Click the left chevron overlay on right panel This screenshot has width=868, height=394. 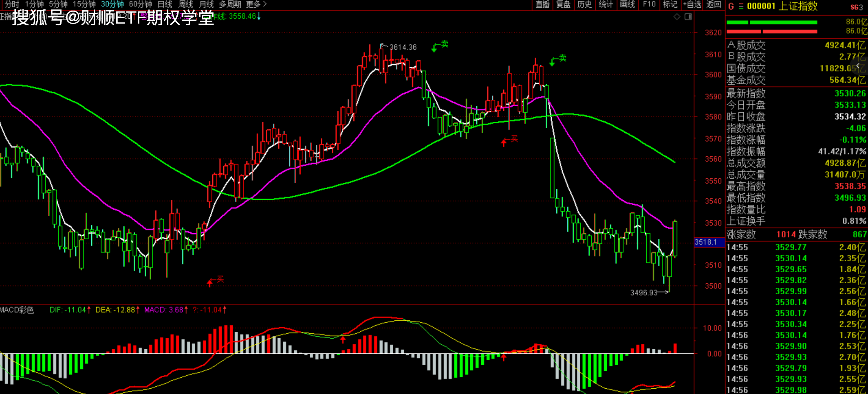coord(858,66)
